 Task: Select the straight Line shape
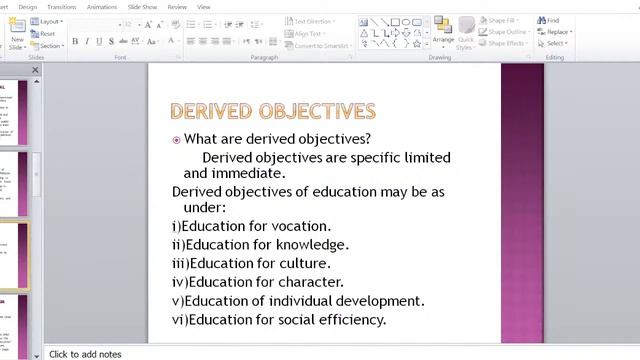click(374, 22)
